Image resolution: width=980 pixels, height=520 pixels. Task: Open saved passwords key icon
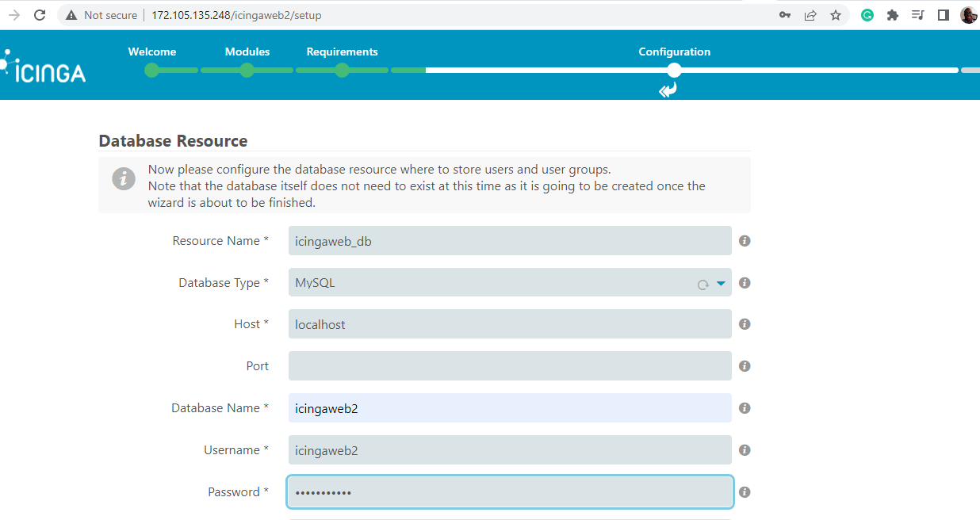point(785,15)
